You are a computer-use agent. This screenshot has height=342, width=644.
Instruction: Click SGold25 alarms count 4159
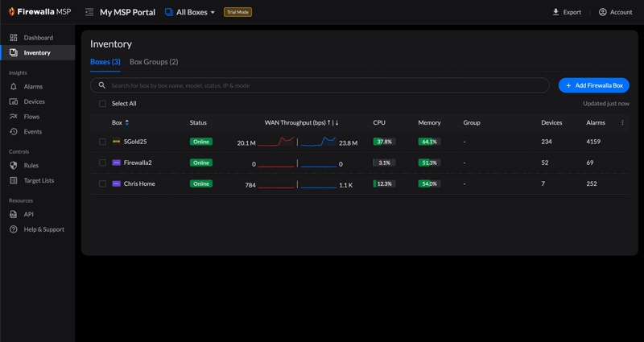(593, 142)
